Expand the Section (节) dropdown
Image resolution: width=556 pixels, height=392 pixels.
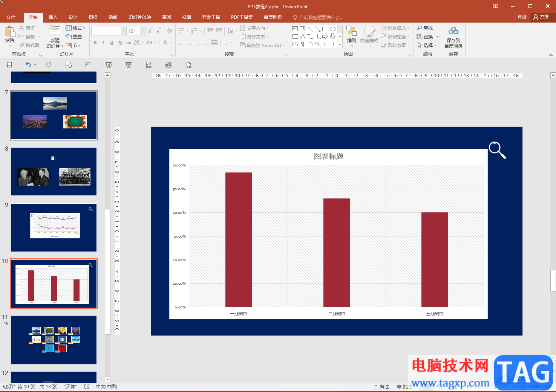click(74, 45)
